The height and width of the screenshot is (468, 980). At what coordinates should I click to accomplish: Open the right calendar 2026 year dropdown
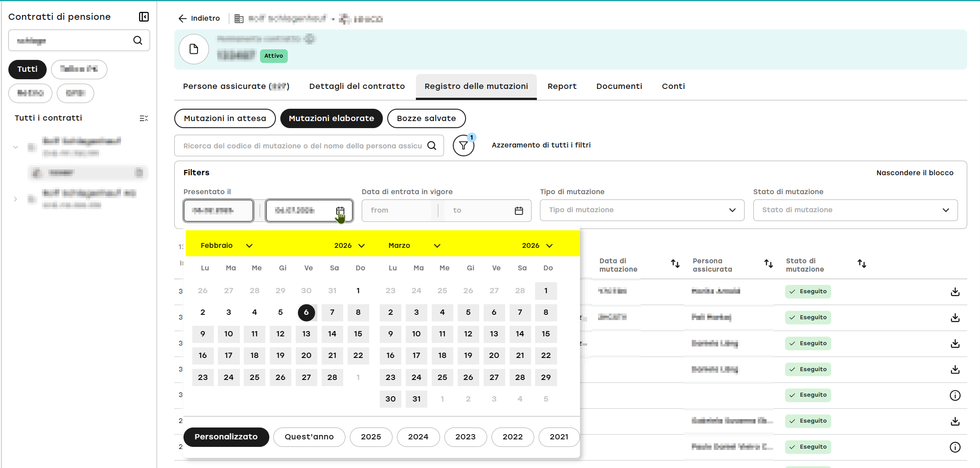tap(537, 246)
